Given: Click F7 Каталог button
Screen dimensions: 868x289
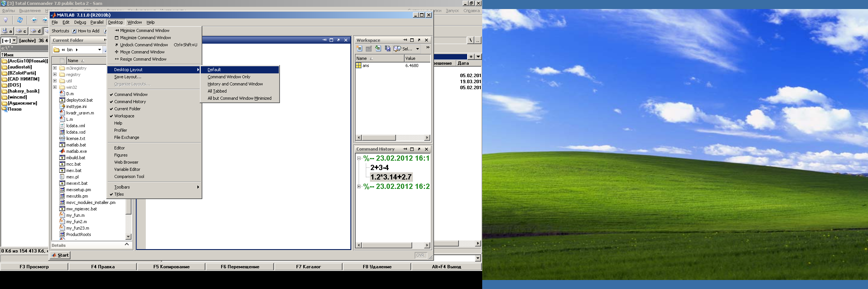Looking at the screenshot, I should (309, 266).
